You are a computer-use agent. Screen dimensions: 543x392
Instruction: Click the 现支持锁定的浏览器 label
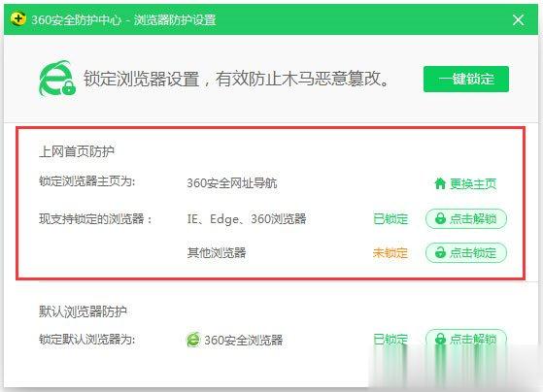(95, 218)
